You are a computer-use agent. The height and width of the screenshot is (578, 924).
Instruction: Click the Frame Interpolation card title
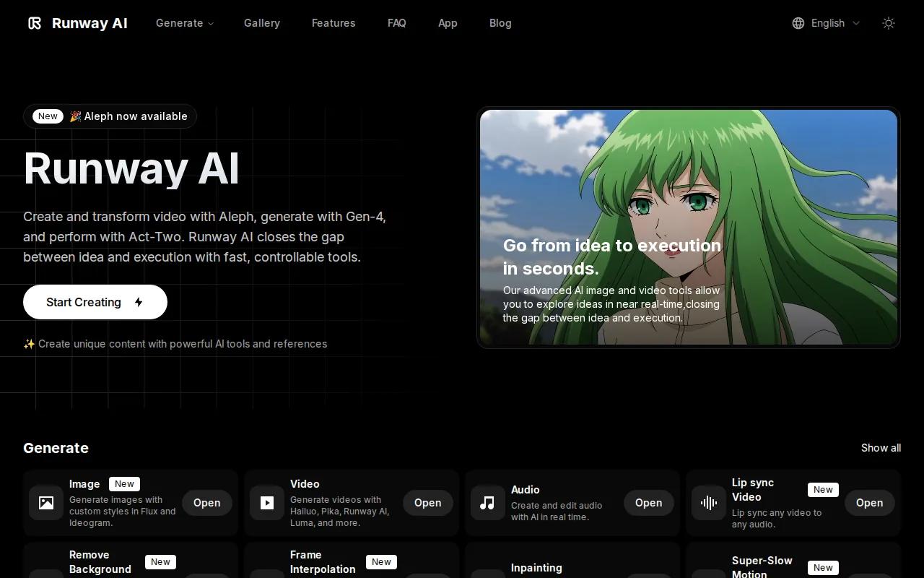pyautogui.click(x=323, y=562)
